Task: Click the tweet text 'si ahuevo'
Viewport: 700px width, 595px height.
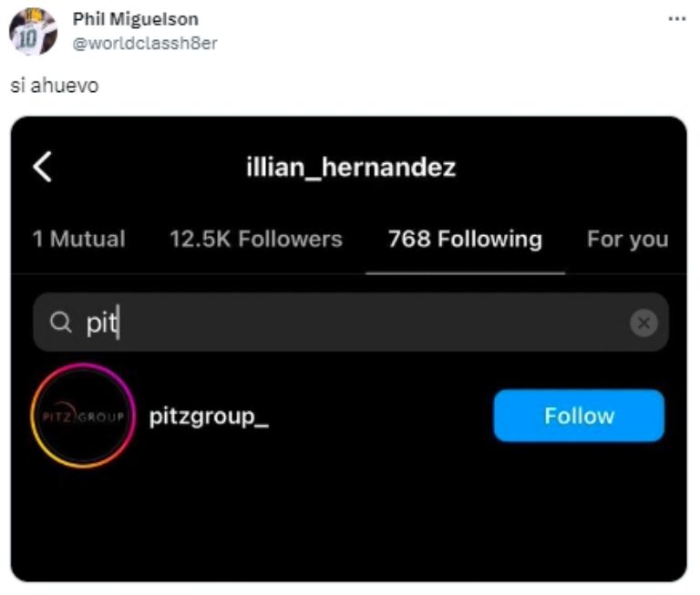Action: coord(54,86)
